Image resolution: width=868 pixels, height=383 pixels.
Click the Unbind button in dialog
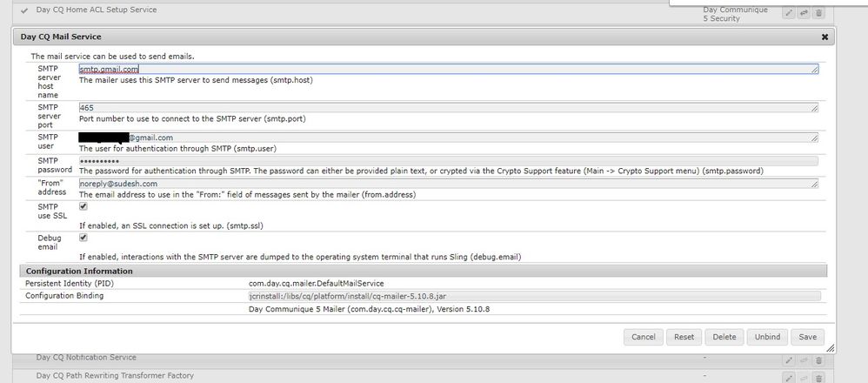(x=766, y=337)
